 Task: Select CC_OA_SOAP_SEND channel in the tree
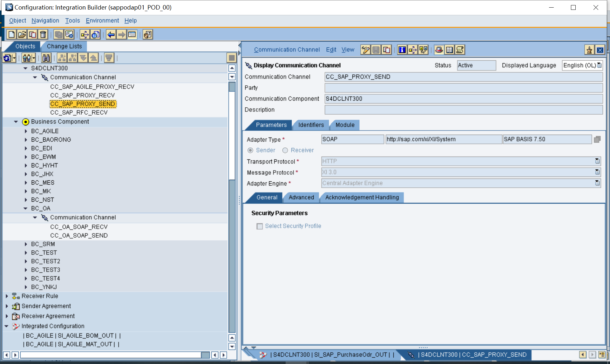(79, 235)
